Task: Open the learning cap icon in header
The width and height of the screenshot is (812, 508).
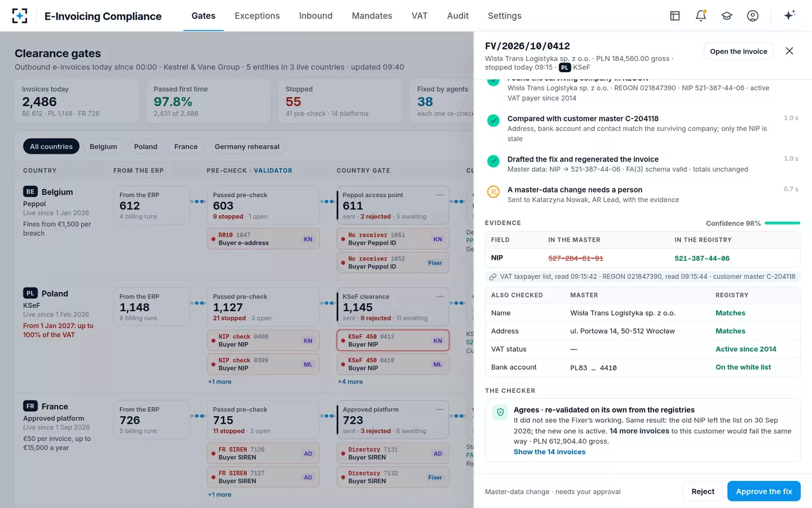Action: click(727, 16)
